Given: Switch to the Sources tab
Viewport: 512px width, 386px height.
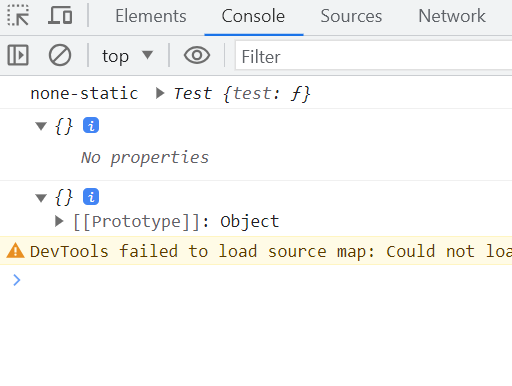Looking at the screenshot, I should click(x=351, y=16).
